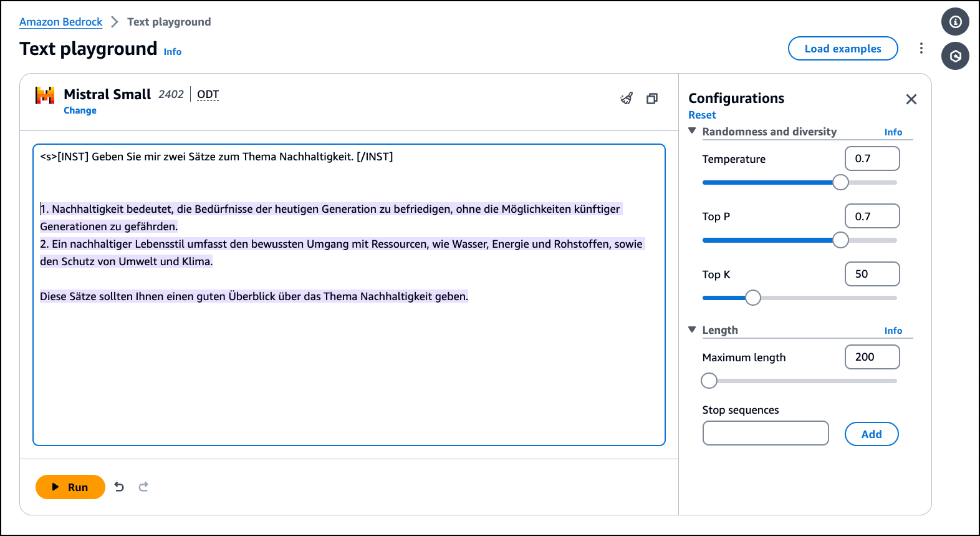Open Info link beside Text playground title
Viewport: 980px width, 536px height.
click(x=173, y=52)
